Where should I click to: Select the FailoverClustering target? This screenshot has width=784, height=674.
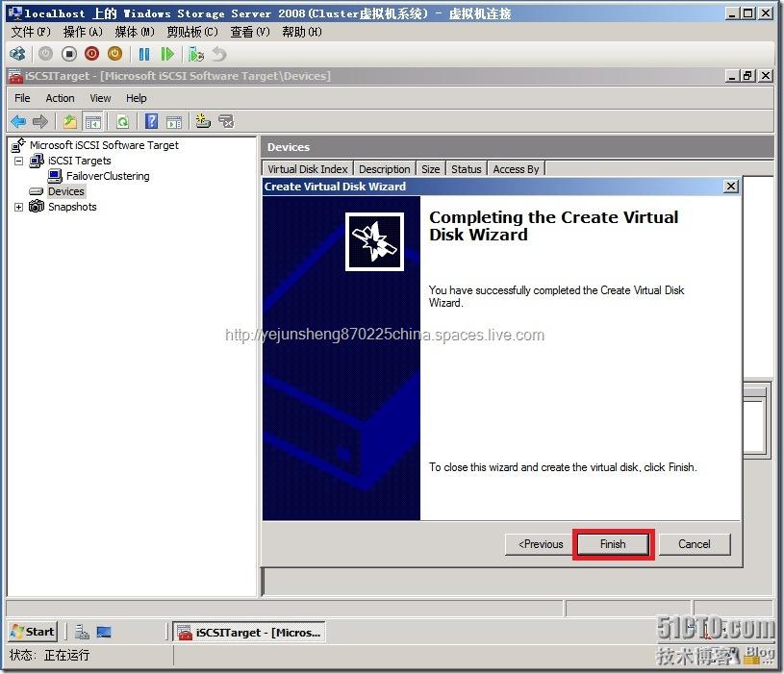pyautogui.click(x=108, y=176)
